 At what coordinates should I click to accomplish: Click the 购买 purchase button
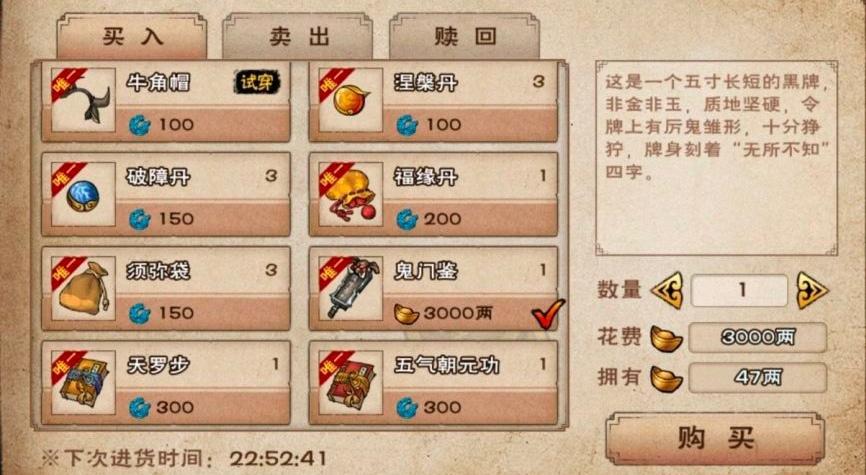point(715,439)
